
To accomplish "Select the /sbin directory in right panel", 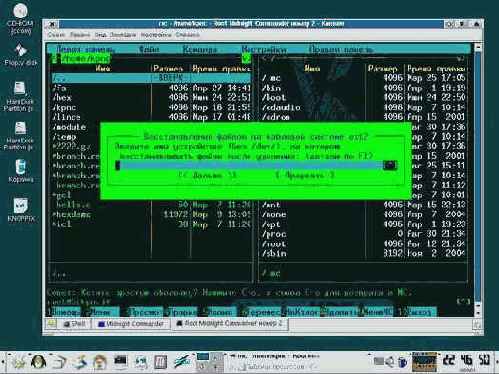I will click(x=363, y=253).
